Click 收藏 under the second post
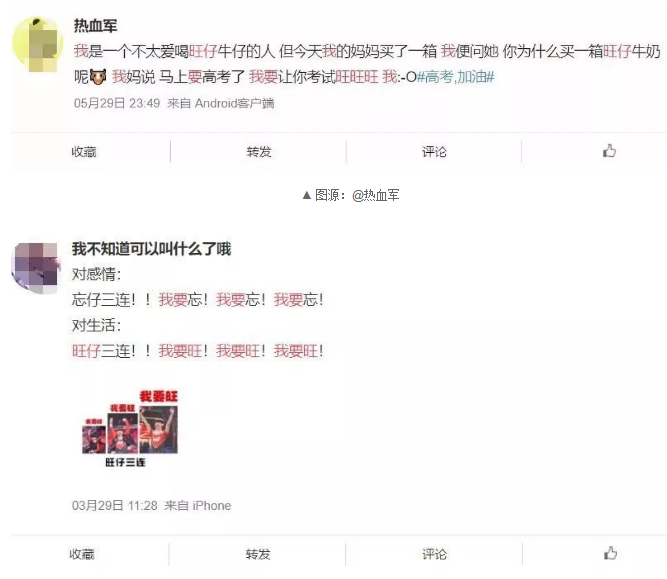Screen dimensions: 667x579 [x=82, y=554]
